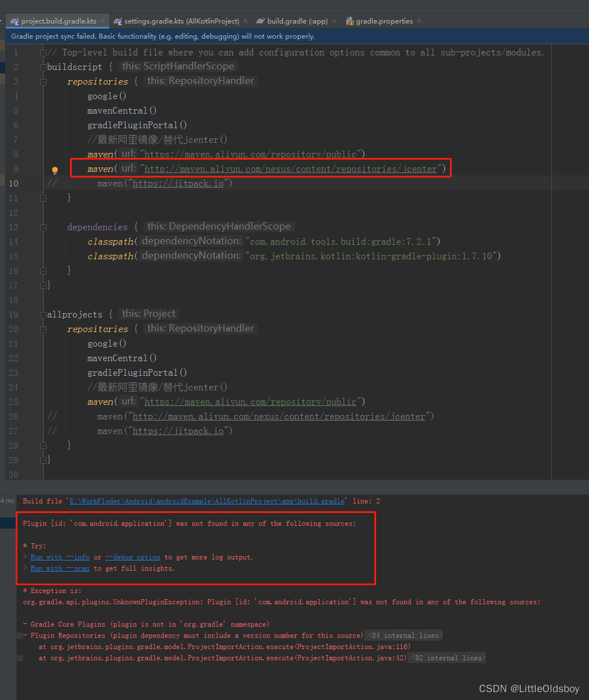Collapse the allprojects block fold at line 19
The image size is (589, 700).
pyautogui.click(x=43, y=315)
